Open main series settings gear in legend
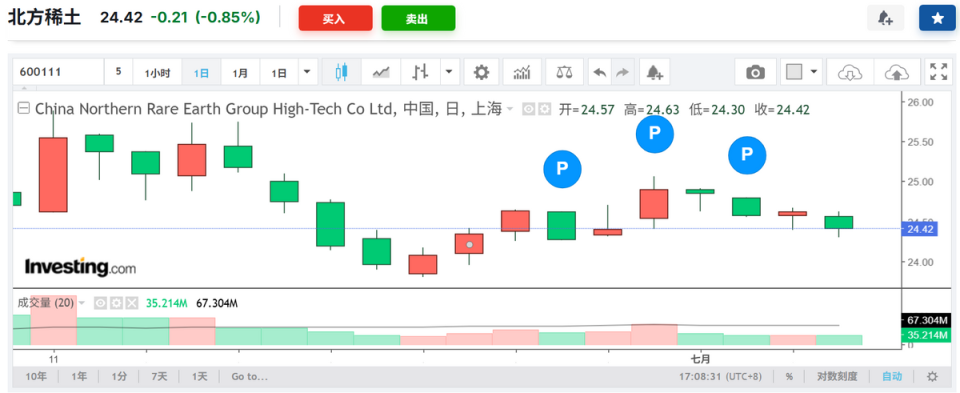 (x=544, y=110)
